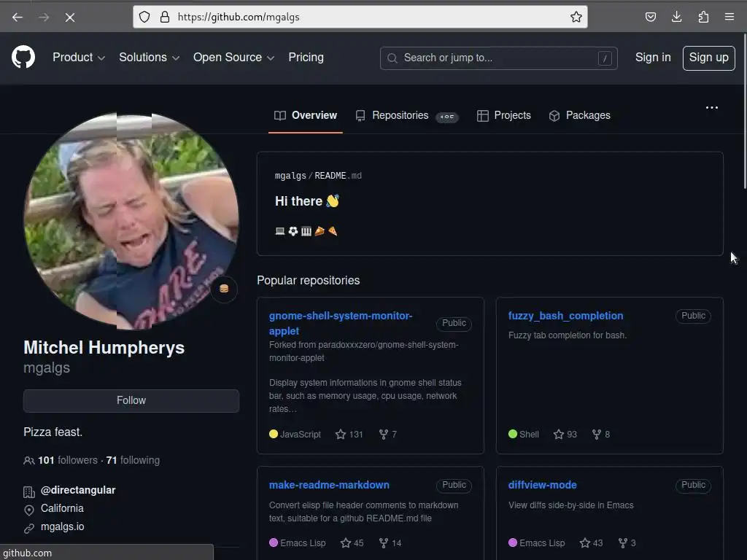
Task: Switch to the Overview tab
Action: pyautogui.click(x=306, y=116)
